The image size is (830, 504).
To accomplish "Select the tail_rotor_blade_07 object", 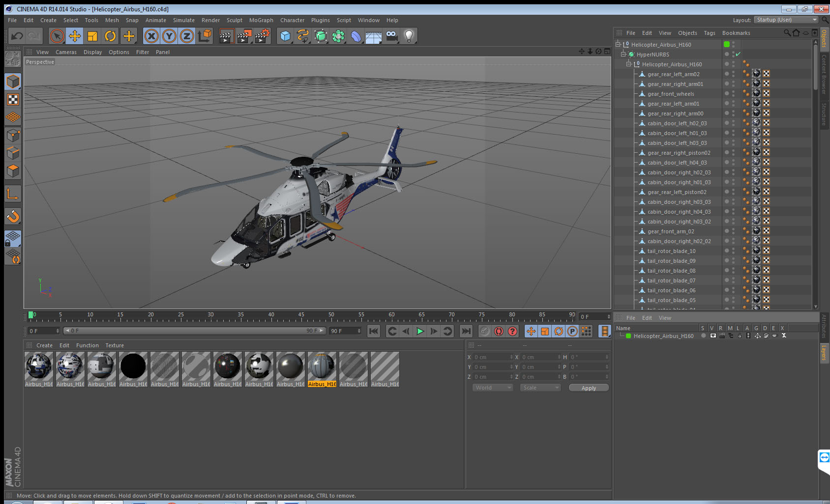I will tap(671, 280).
